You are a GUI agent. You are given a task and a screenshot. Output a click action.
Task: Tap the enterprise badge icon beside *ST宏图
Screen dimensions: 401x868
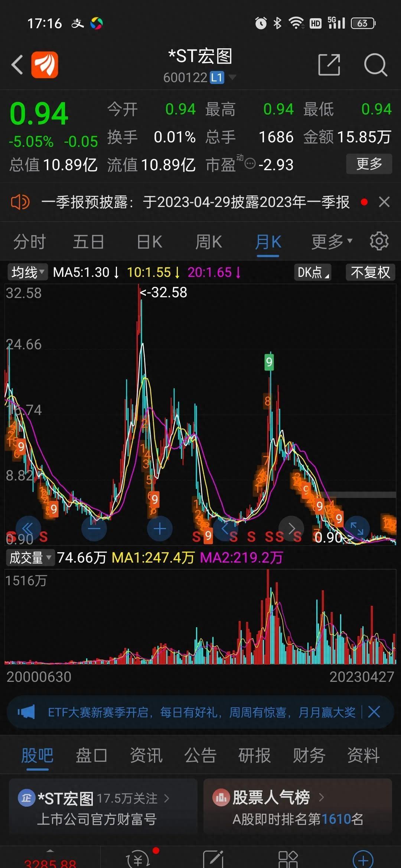(x=27, y=798)
